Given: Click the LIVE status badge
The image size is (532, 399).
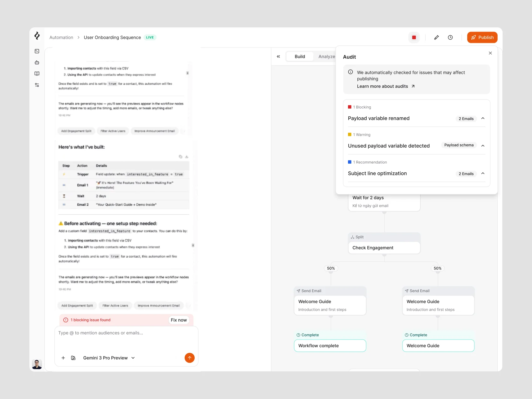Looking at the screenshot, I should pos(150,37).
